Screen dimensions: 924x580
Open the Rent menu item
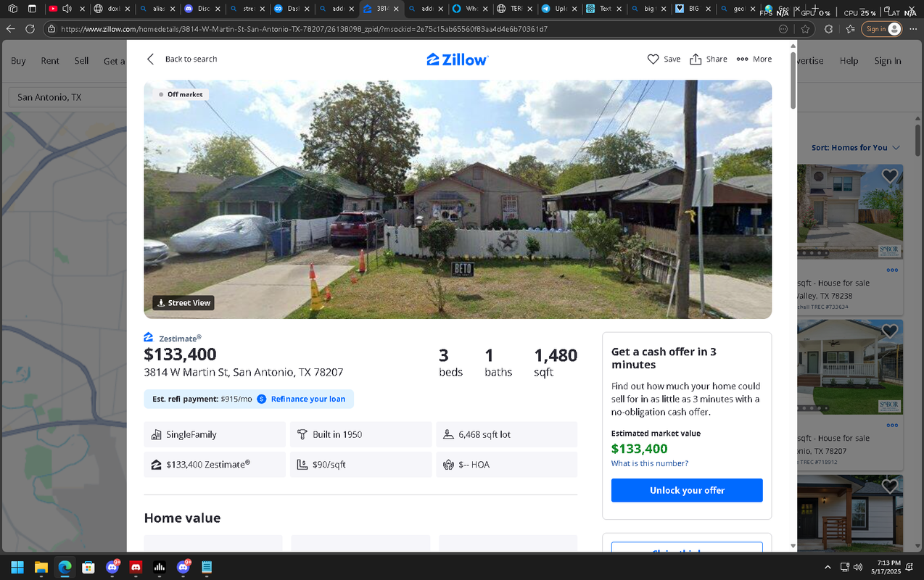click(50, 61)
